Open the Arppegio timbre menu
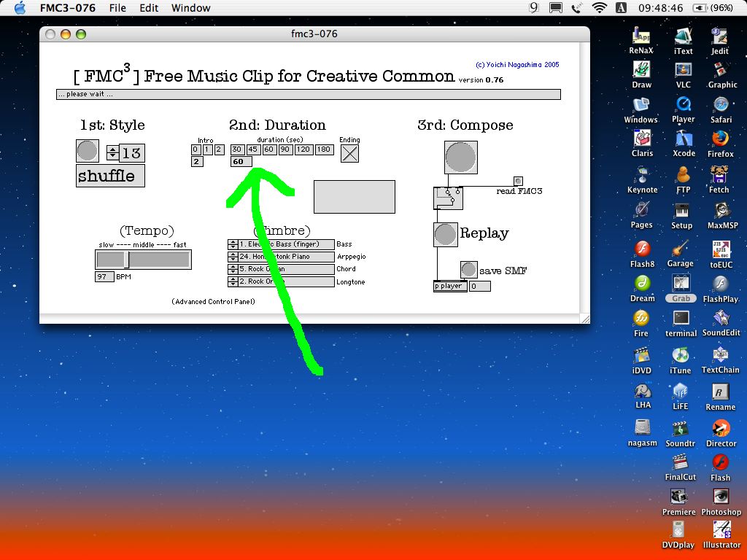Viewport: 747px width, 560px height. 286,257
